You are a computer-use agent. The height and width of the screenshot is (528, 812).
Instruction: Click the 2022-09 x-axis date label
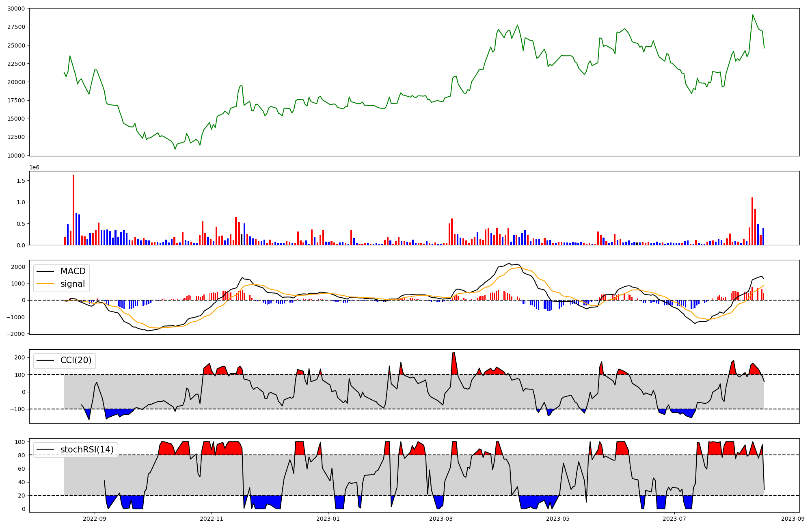95,519
